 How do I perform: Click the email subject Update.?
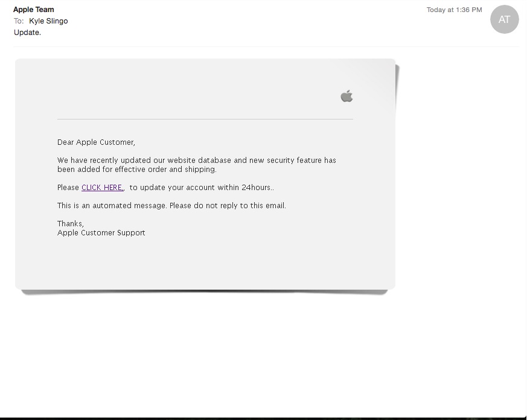27,33
